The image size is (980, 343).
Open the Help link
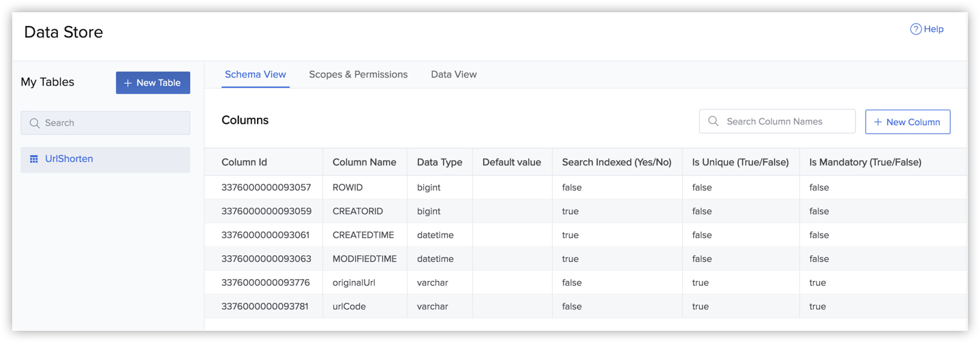click(933, 29)
